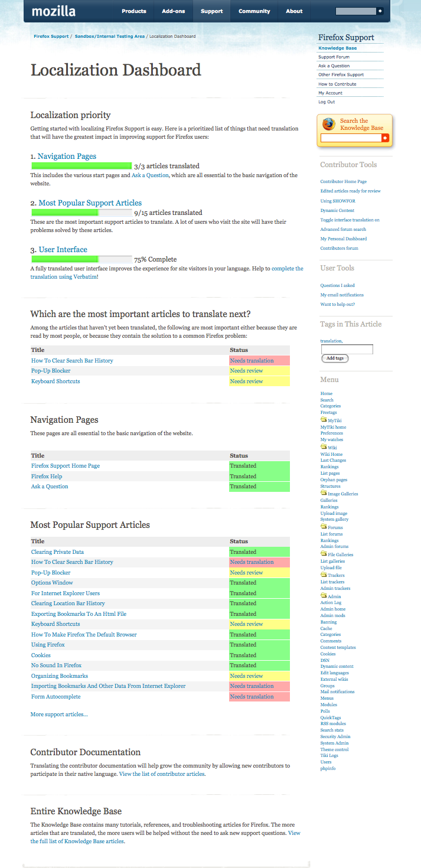Screen dimensions: 421x868
Task: Open Firefox Support Home Page article
Action: point(66,466)
